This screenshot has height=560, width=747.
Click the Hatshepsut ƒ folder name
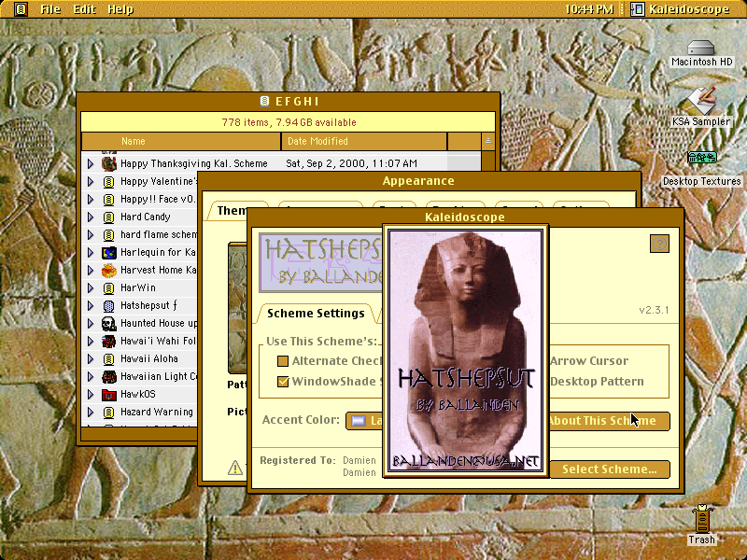[x=148, y=306]
